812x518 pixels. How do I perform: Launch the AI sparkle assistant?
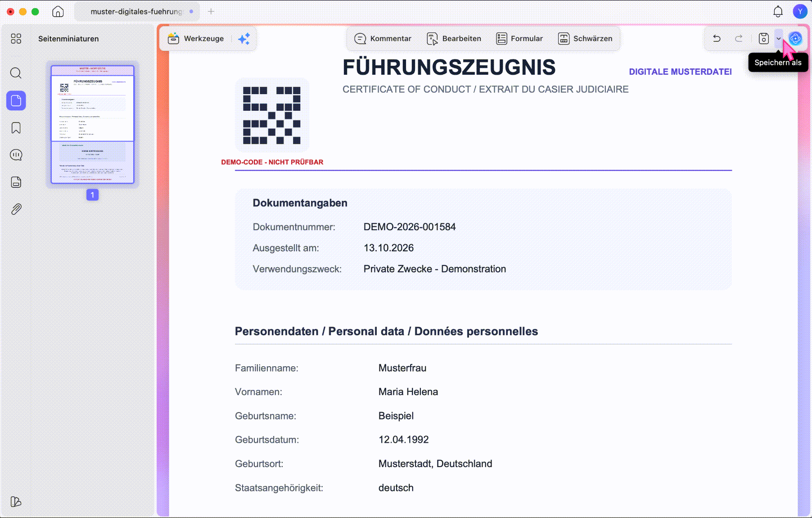[244, 39]
